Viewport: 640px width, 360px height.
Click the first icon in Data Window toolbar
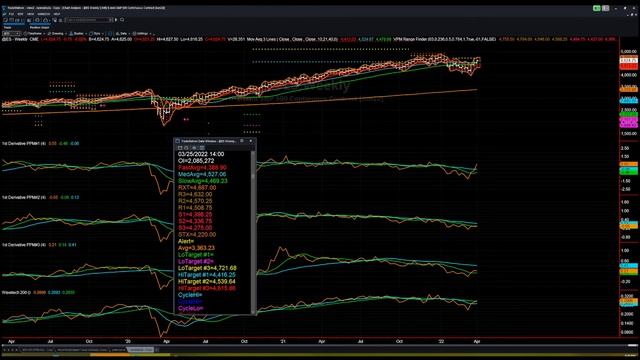(x=180, y=147)
